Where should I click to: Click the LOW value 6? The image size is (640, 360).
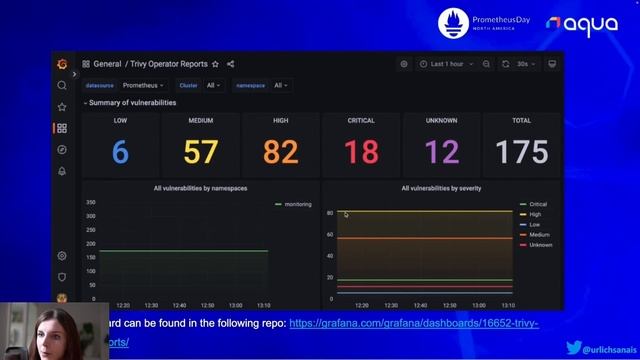tap(120, 152)
